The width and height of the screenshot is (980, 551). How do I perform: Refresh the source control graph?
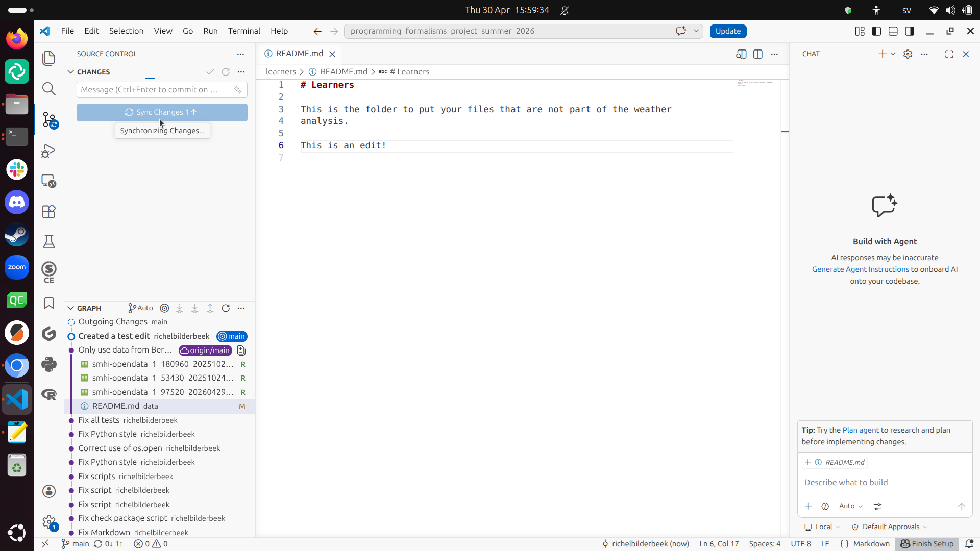pos(226,308)
